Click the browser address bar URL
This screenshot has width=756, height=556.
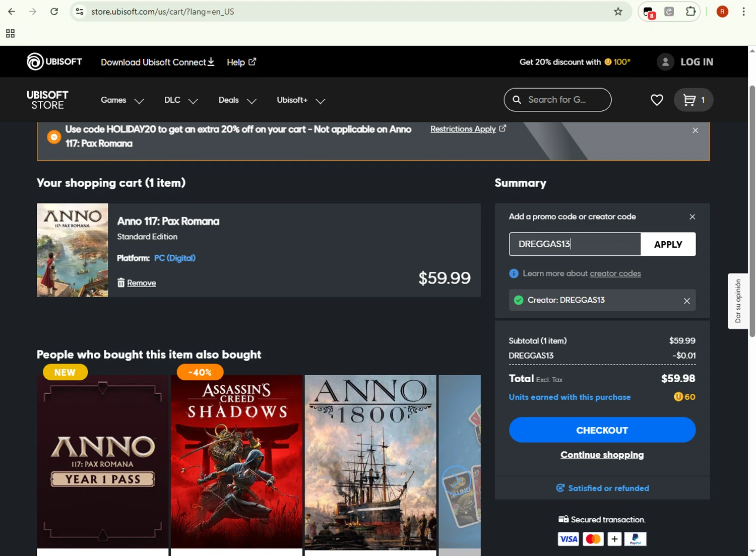tap(162, 12)
